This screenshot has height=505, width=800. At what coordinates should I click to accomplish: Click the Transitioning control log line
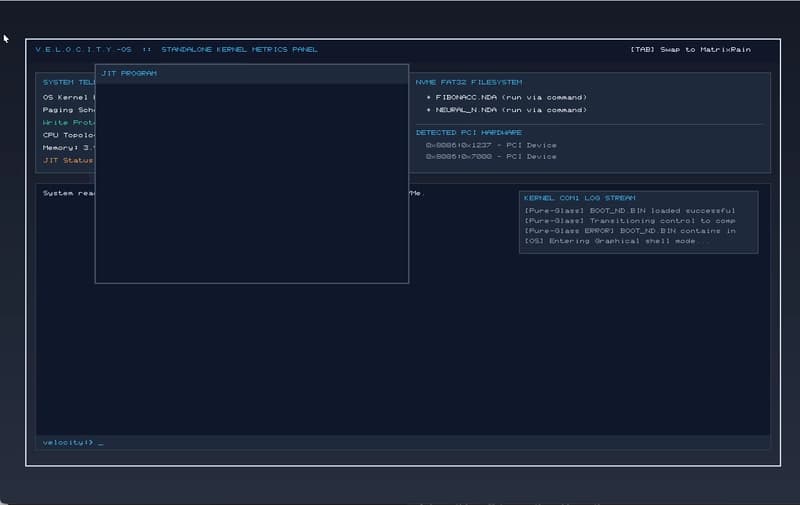[x=630, y=220]
